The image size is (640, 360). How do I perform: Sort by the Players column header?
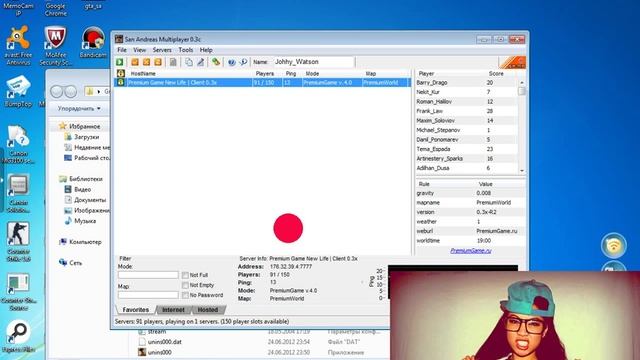point(267,73)
